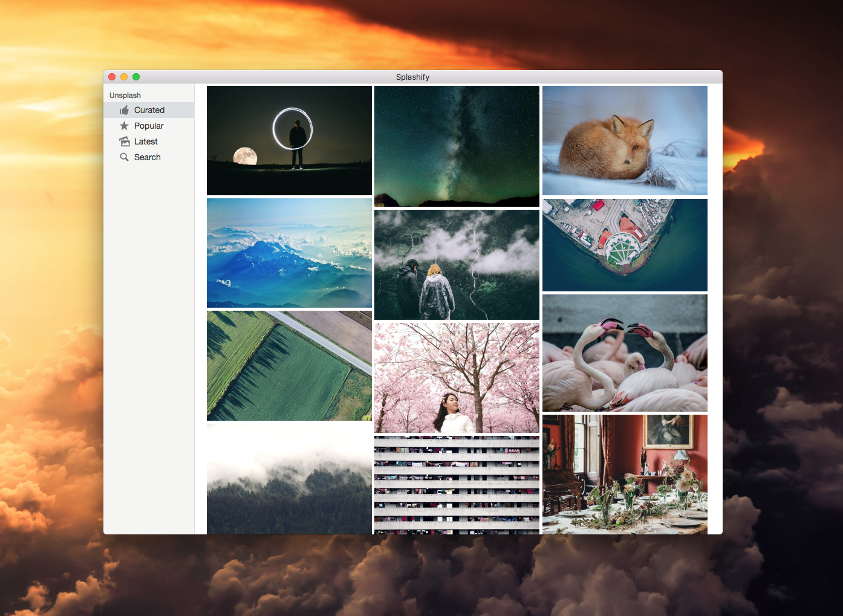Open the Latest photos view
The image size is (843, 616).
[x=147, y=141]
